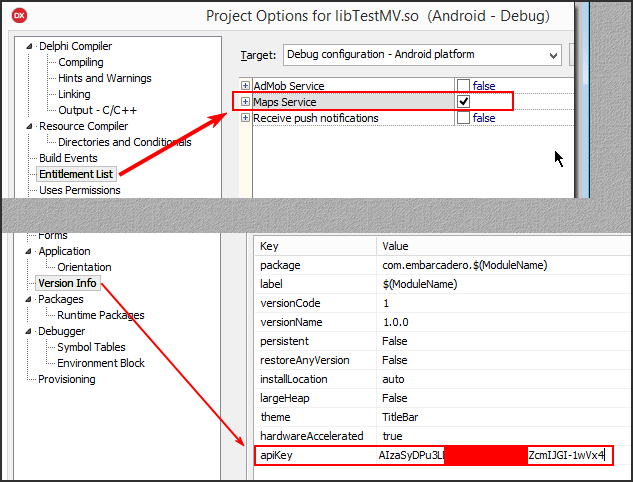Select Compiling in the options tree

point(81,62)
